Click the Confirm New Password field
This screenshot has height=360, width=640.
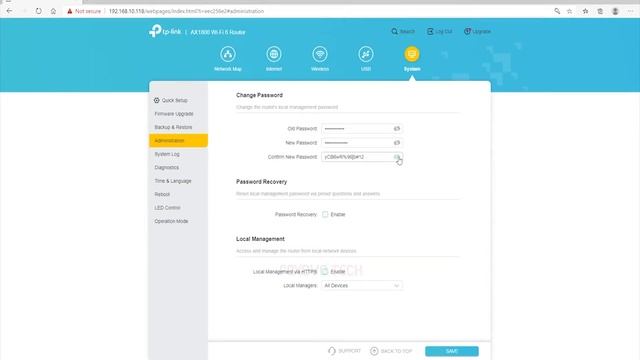(362, 157)
